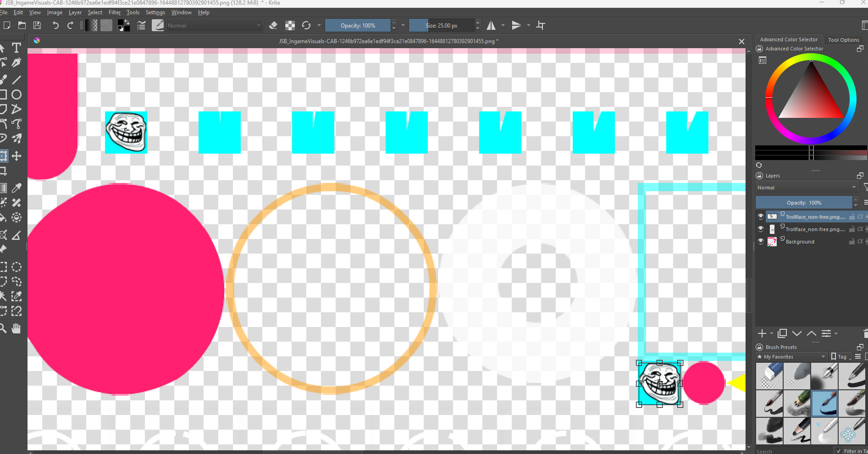Open the My Favorites brush tag dropdown
This screenshot has height=454, width=868.
coord(791,356)
